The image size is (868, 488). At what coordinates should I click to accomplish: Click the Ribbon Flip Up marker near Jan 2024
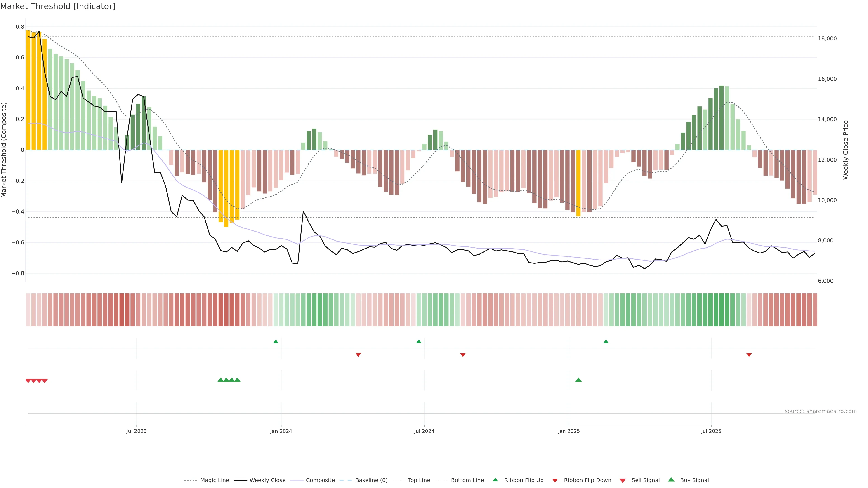276,342
